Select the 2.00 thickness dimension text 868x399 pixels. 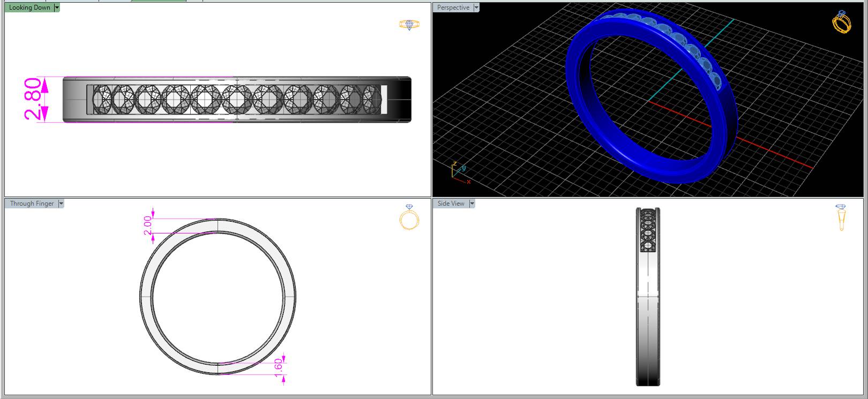tap(147, 225)
